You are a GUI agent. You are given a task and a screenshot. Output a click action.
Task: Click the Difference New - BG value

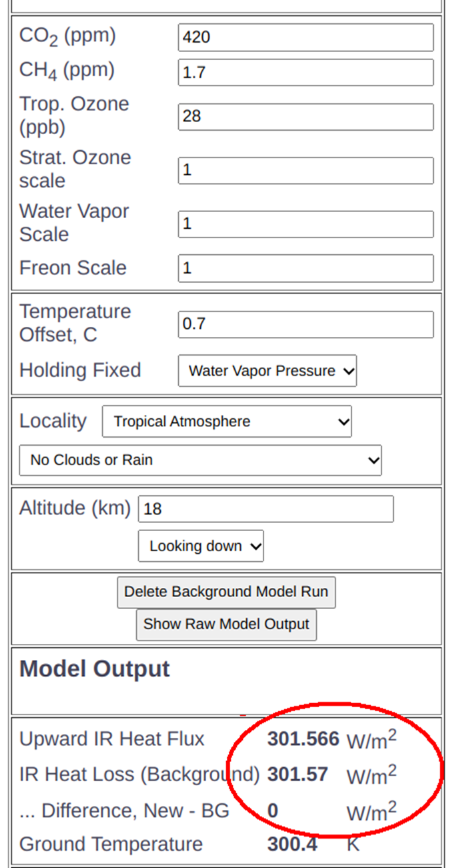pyautogui.click(x=273, y=811)
